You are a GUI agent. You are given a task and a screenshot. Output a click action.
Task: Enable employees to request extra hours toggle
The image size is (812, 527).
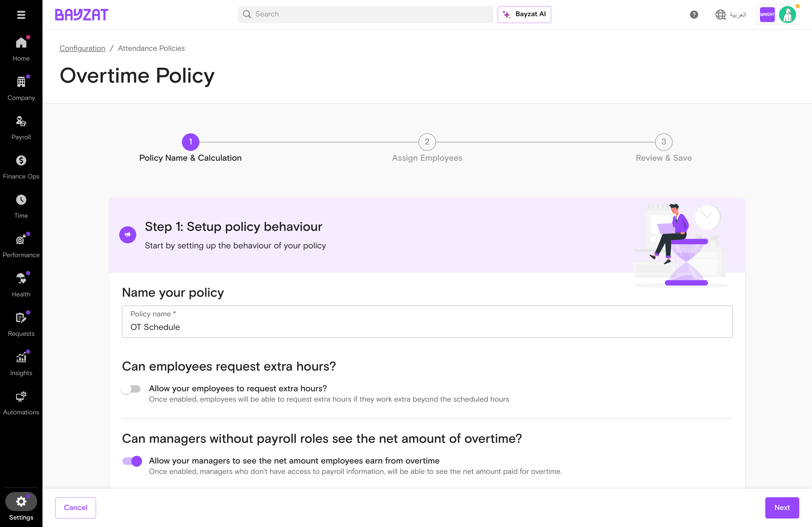(x=131, y=389)
